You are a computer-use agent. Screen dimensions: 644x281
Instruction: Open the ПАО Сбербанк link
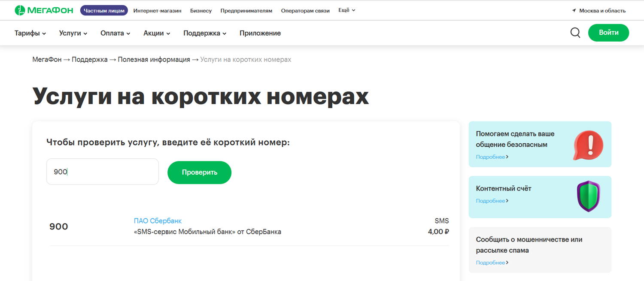(x=158, y=221)
